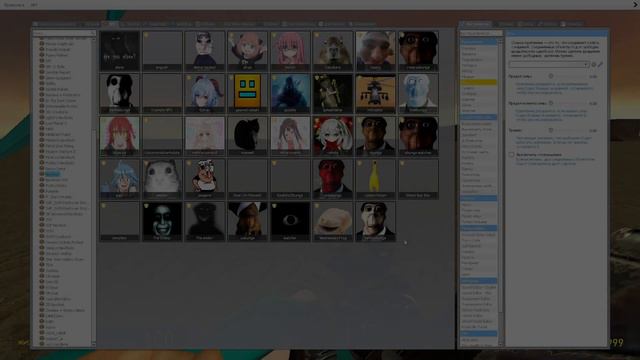640x360 pixels.
Task: Open the preset gear icon in tool panel
Action: coord(594,64)
